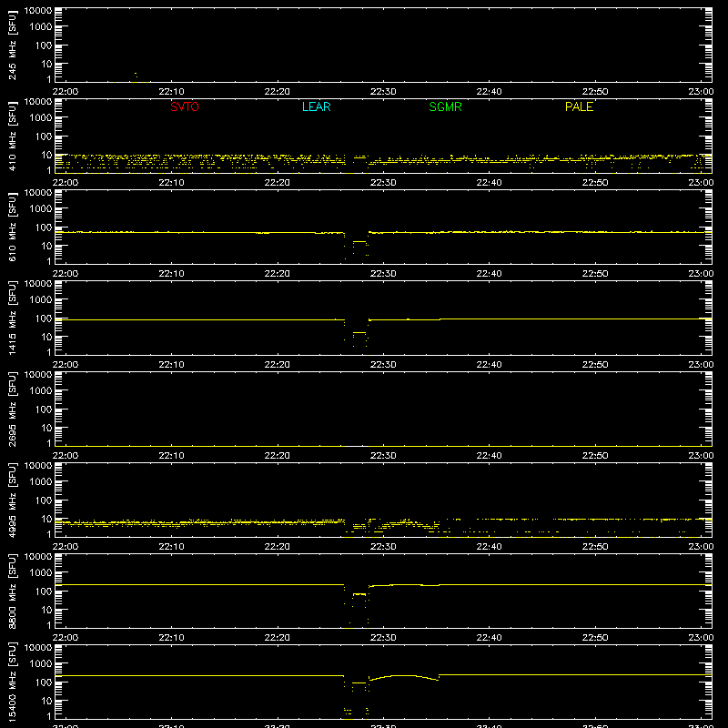The width and height of the screenshot is (728, 728).
Task: Click 22:50 time label under 245 MHz panel
Action: pyautogui.click(x=595, y=92)
